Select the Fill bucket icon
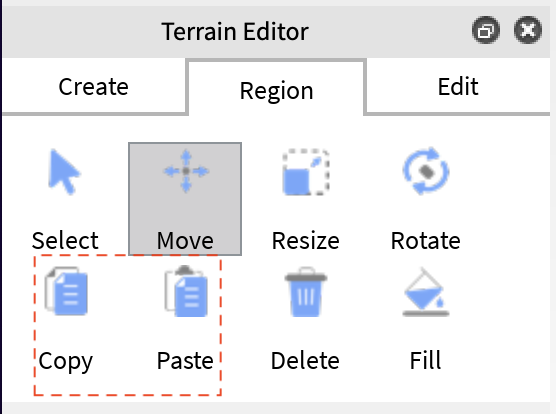The height and width of the screenshot is (414, 558). tap(426, 292)
